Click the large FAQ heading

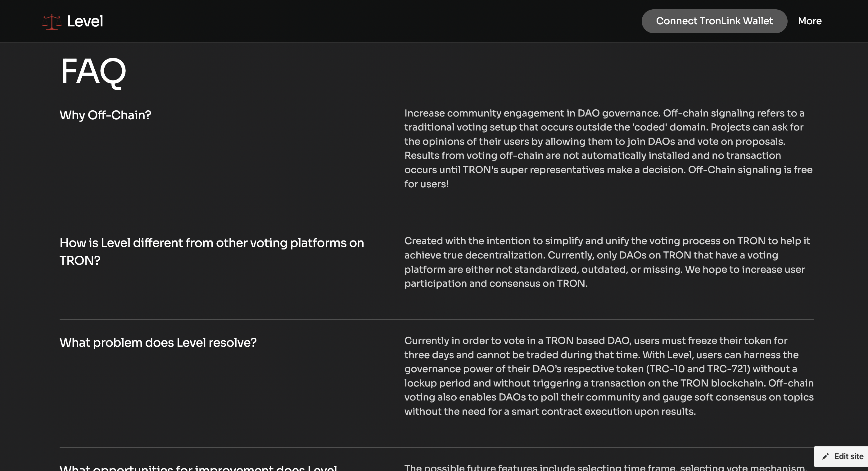coord(93,71)
